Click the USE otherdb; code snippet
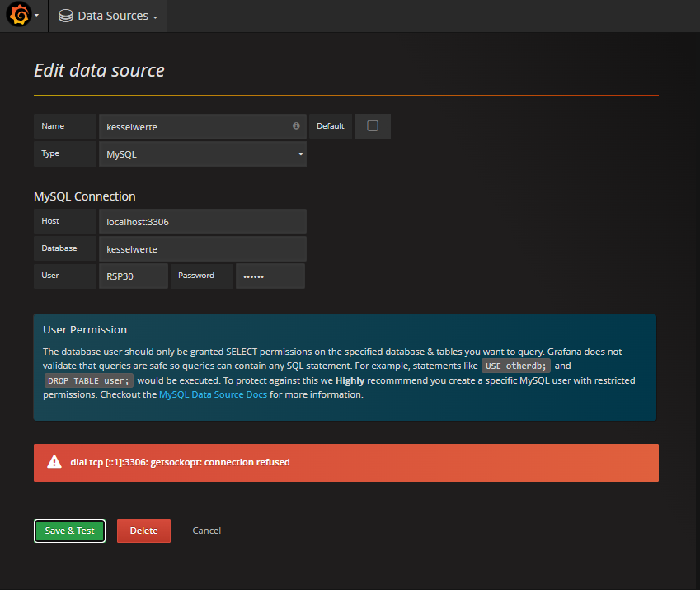 (516, 366)
